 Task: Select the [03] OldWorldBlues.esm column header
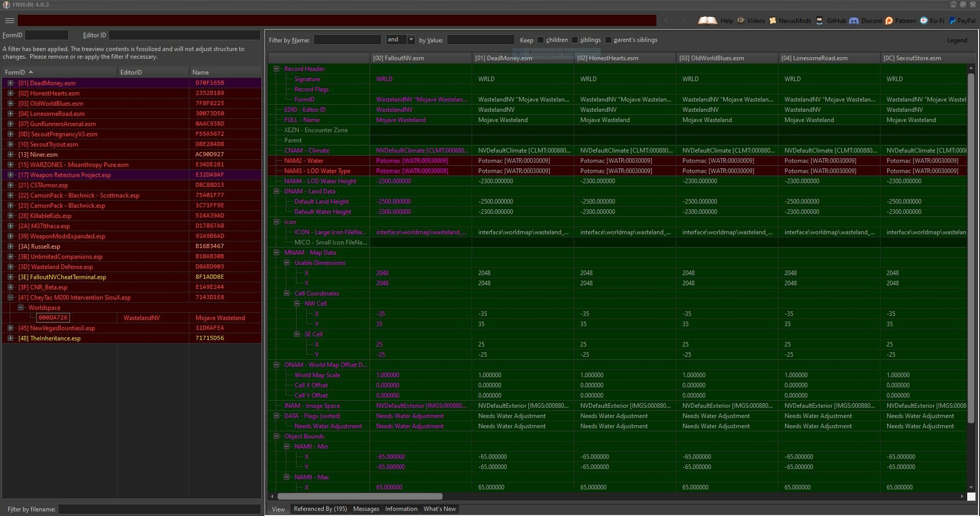pyautogui.click(x=727, y=58)
